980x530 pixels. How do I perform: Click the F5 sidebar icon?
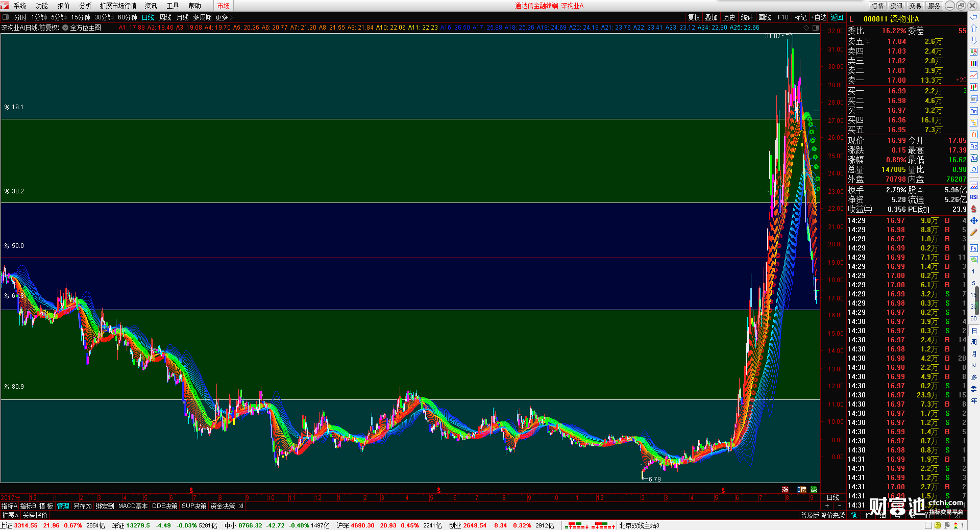(x=973, y=248)
